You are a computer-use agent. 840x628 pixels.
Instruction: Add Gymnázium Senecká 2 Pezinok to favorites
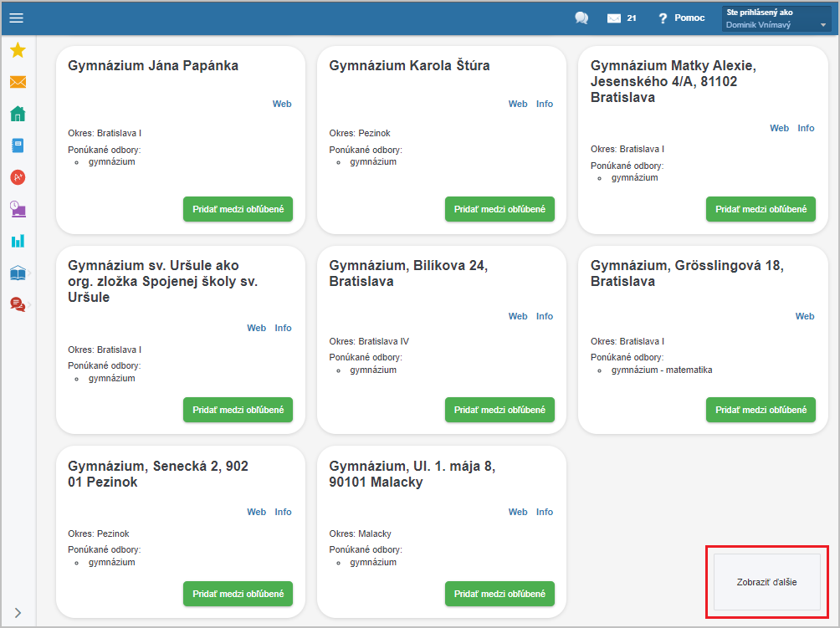(x=238, y=594)
